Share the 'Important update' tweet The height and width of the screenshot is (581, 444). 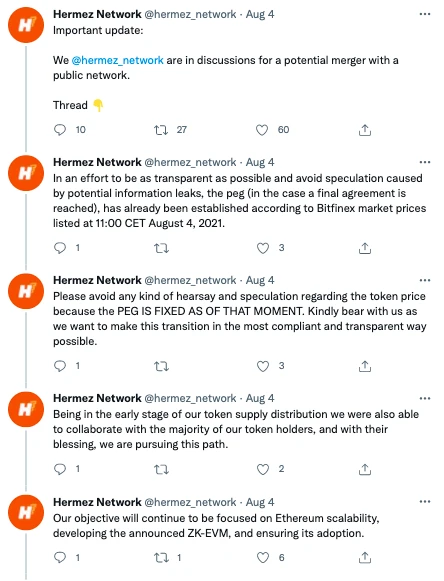(365, 130)
